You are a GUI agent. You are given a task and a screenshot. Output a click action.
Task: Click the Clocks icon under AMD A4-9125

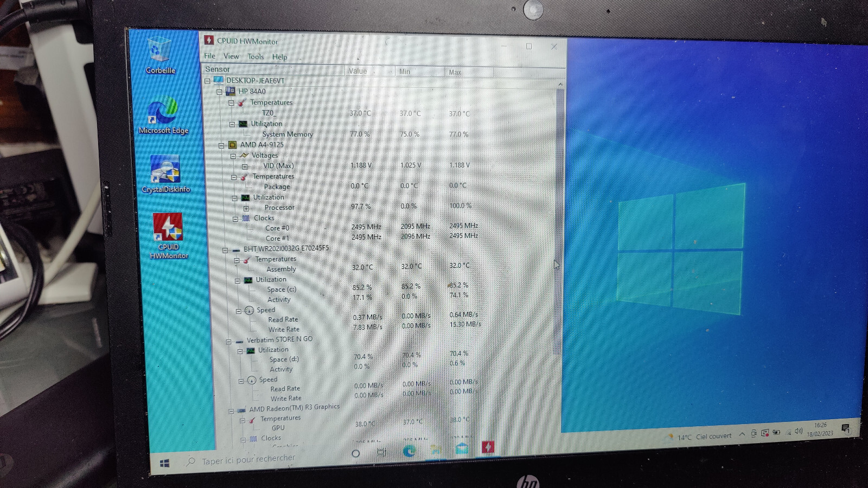246,218
